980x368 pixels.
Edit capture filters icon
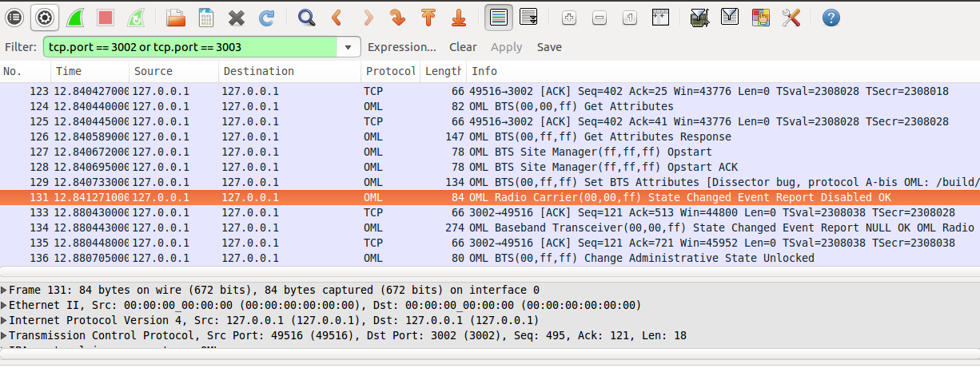tap(699, 17)
